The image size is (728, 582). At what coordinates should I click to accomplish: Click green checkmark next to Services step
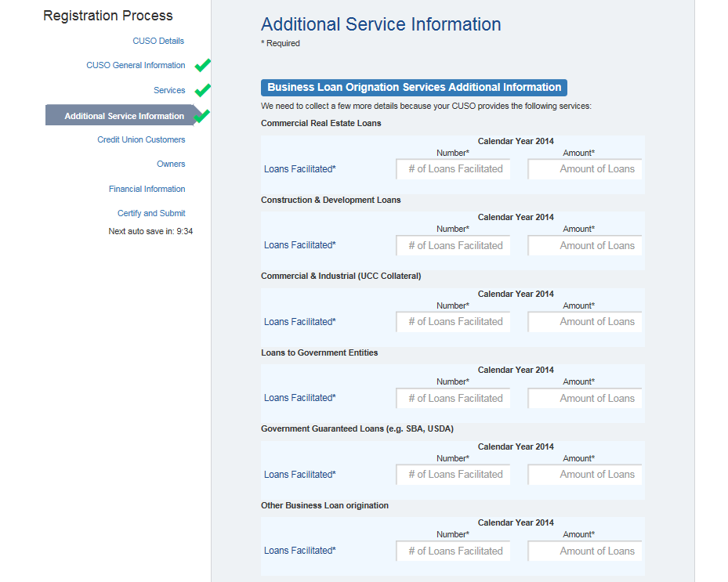tap(203, 90)
